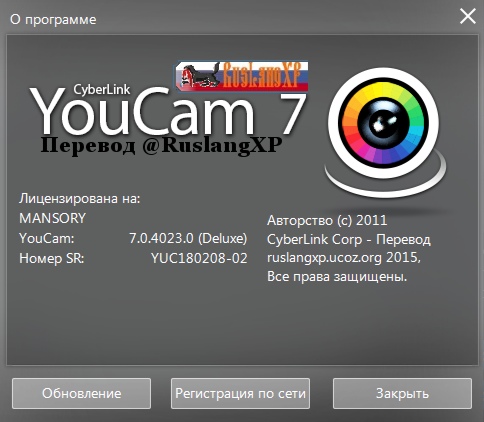This screenshot has height=422, width=484.
Task: Open Регистрация по сети button
Action: (x=240, y=393)
